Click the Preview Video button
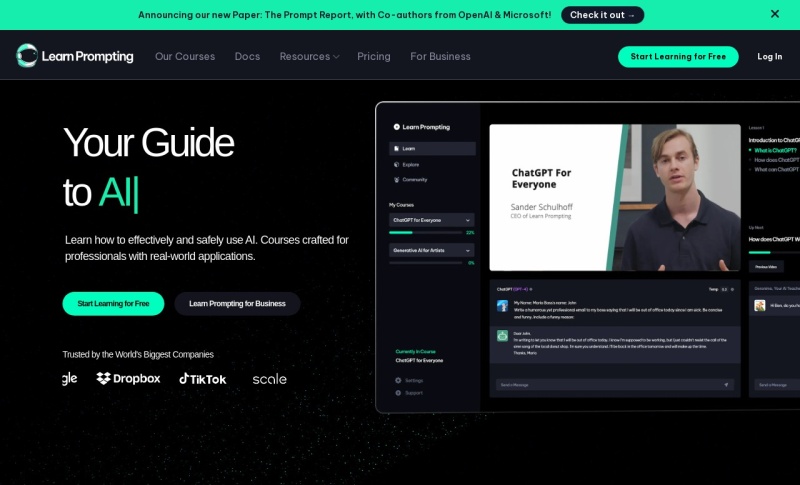 (x=766, y=267)
